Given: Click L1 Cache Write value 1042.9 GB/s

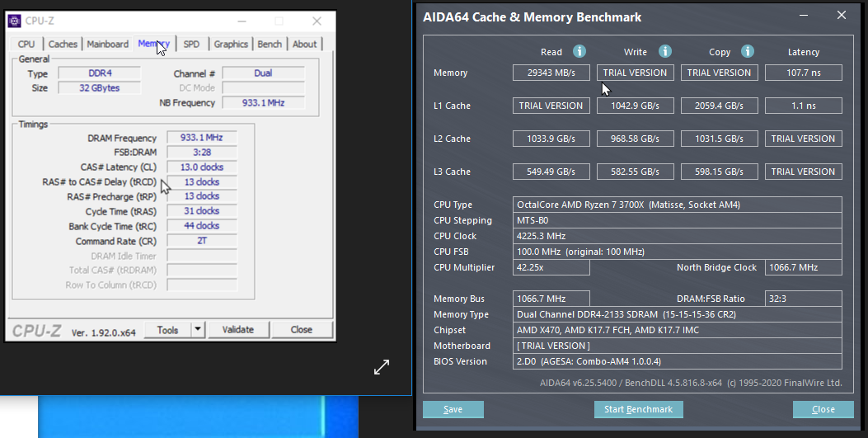Looking at the screenshot, I should tap(635, 106).
